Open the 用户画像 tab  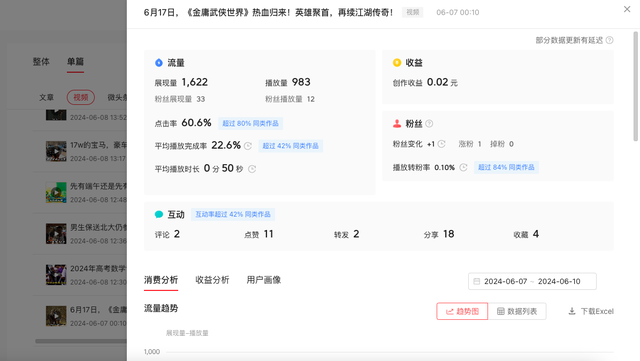point(264,280)
